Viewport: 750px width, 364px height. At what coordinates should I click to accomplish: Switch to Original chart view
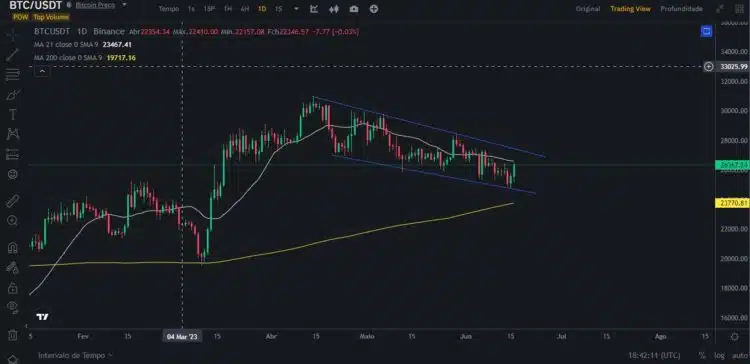pos(588,9)
